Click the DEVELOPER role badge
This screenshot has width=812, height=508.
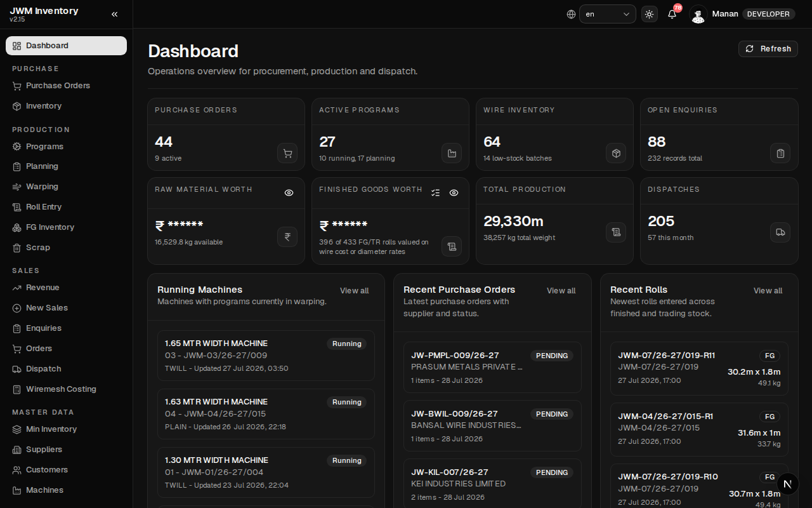coord(768,14)
